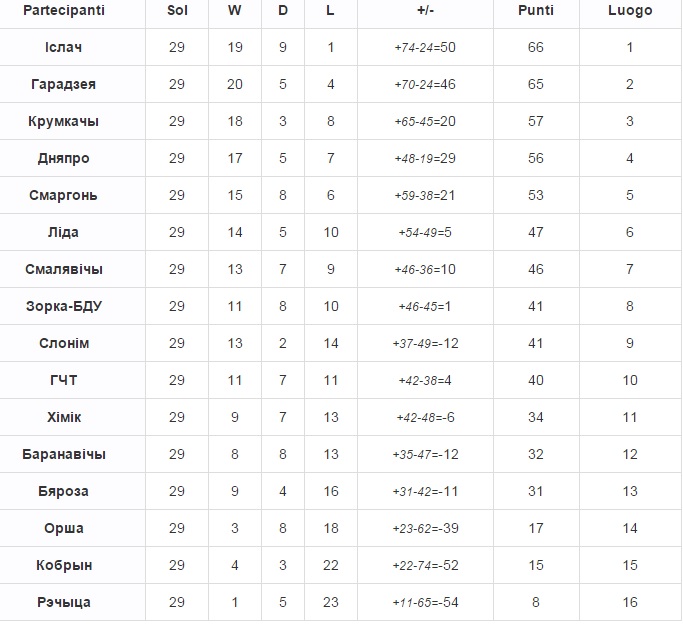
Task: Click the Слонім team name
Action: [63, 344]
